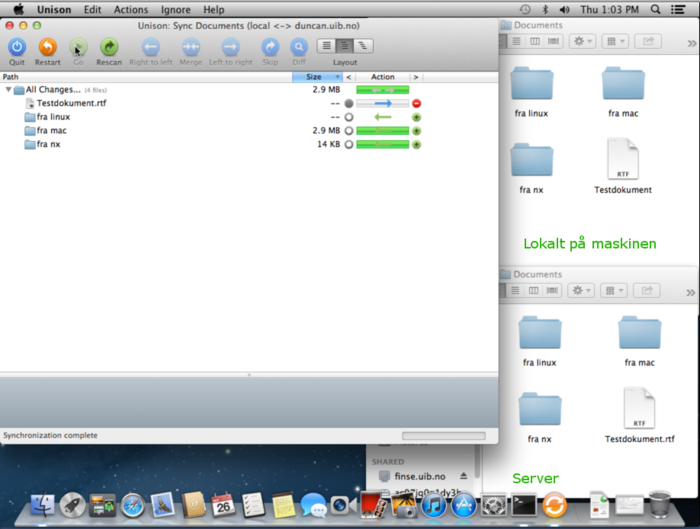Click the Quit power icon in Unison toolbar
This screenshot has height=529, width=700.
(17, 46)
